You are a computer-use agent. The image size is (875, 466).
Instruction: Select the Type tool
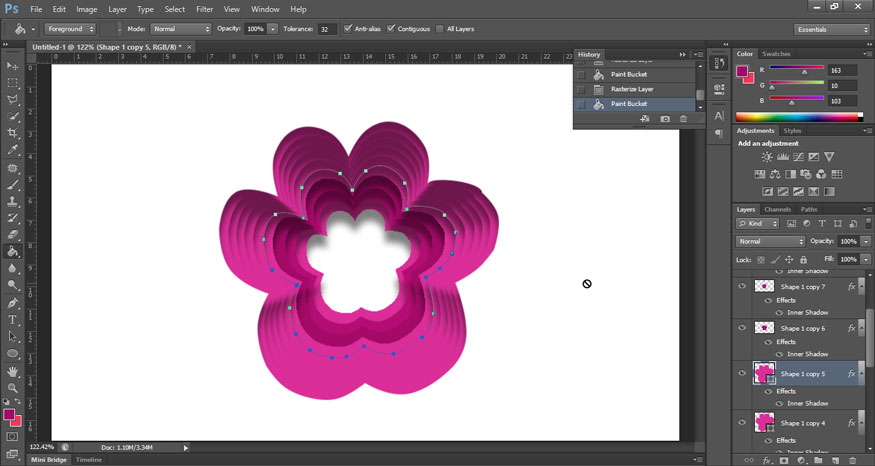coord(13,319)
